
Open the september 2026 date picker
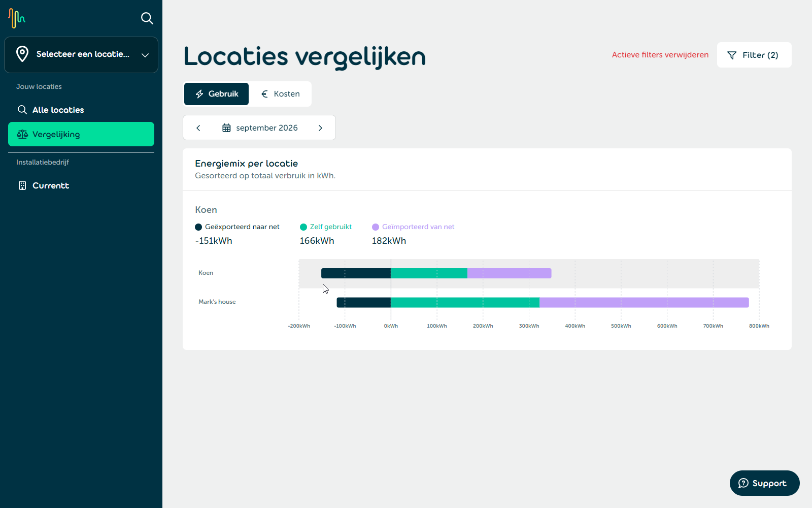coord(259,128)
